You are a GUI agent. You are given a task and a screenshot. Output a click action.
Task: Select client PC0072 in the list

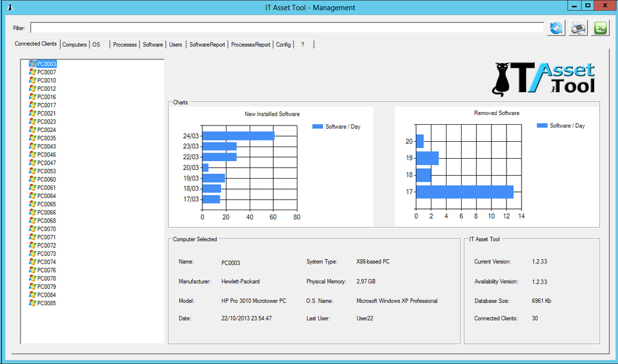coord(47,245)
